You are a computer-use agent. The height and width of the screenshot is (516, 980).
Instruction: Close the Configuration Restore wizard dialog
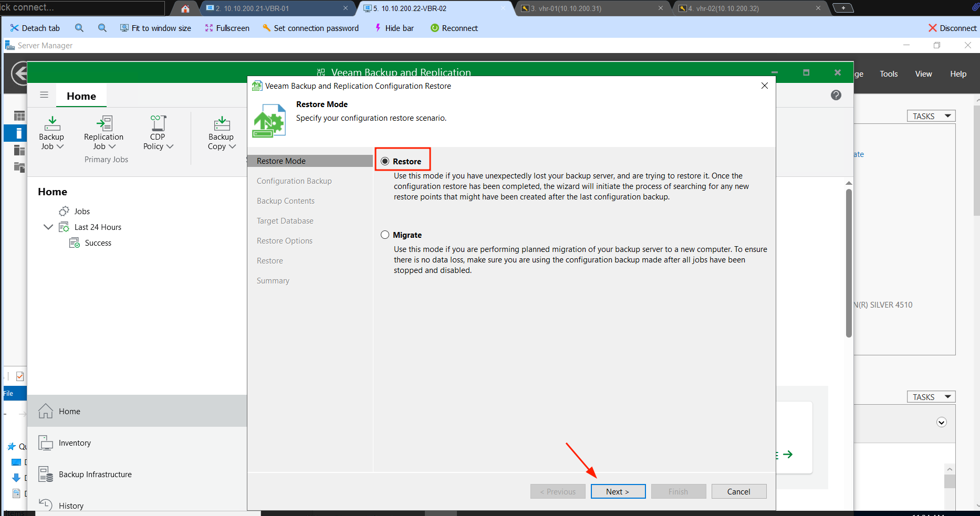(x=765, y=86)
